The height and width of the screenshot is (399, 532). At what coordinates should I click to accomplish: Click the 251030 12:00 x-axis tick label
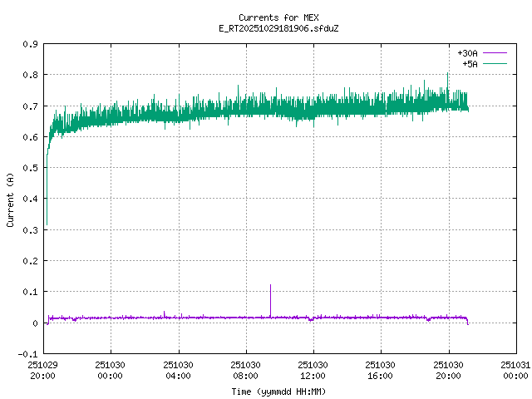pos(313,369)
